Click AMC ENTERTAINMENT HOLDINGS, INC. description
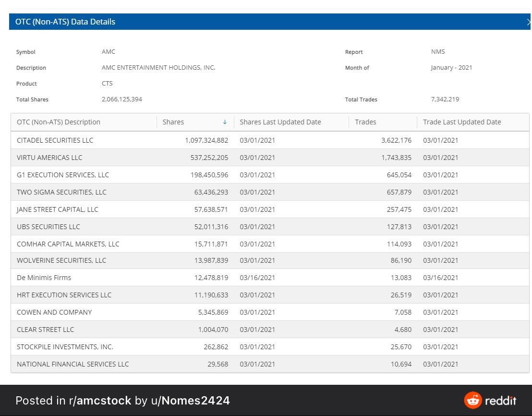The height and width of the screenshot is (416, 532). point(158,68)
